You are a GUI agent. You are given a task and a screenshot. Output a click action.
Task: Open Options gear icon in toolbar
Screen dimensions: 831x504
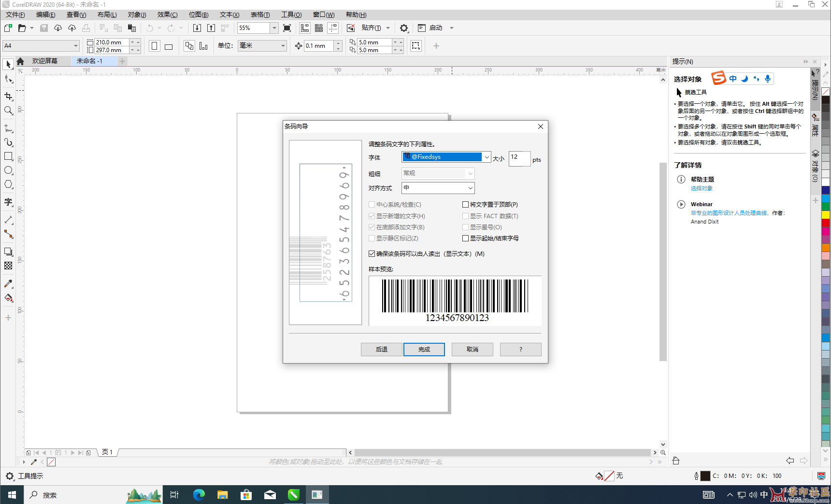(x=404, y=28)
